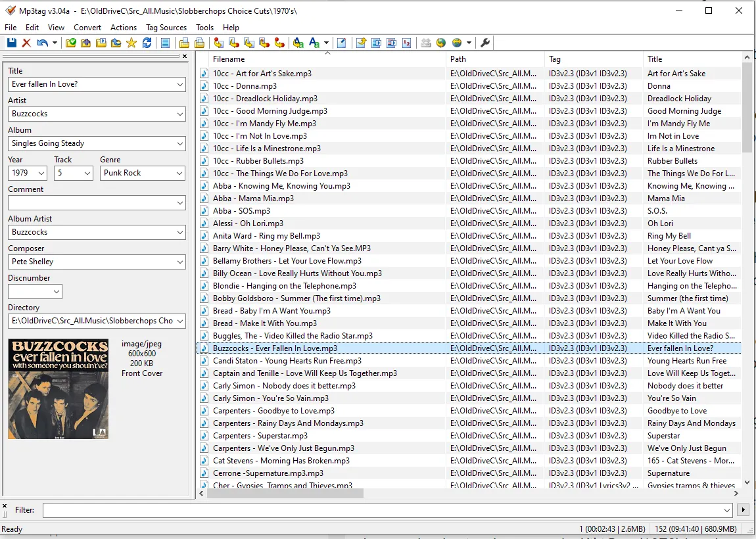Expand the Album field dropdown arrow
The width and height of the screenshot is (756, 539).
180,144
